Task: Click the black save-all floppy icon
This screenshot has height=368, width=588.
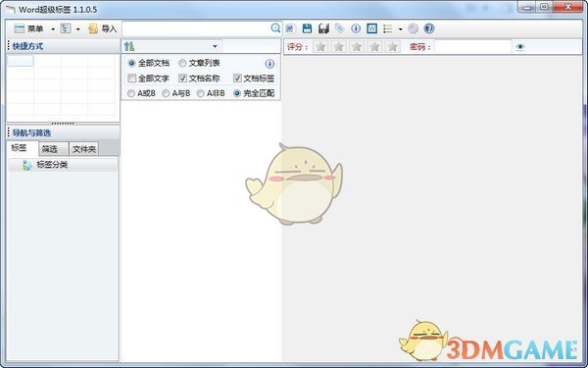Action: (323, 28)
